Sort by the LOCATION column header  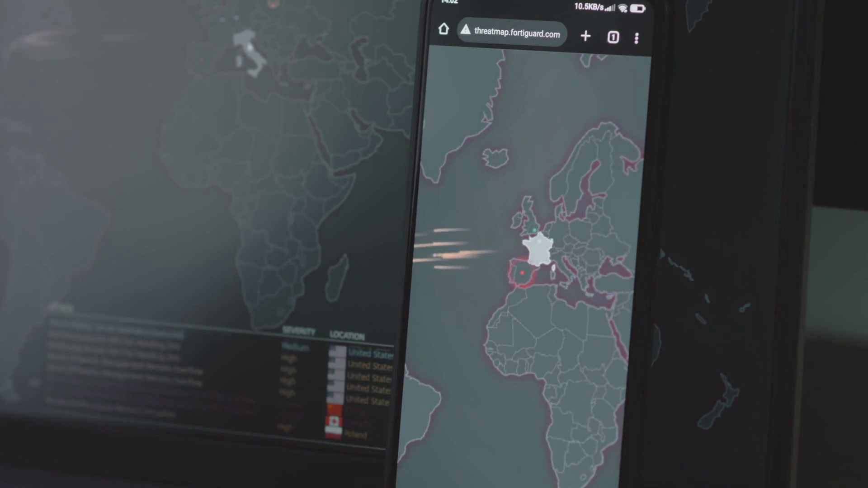(x=347, y=335)
